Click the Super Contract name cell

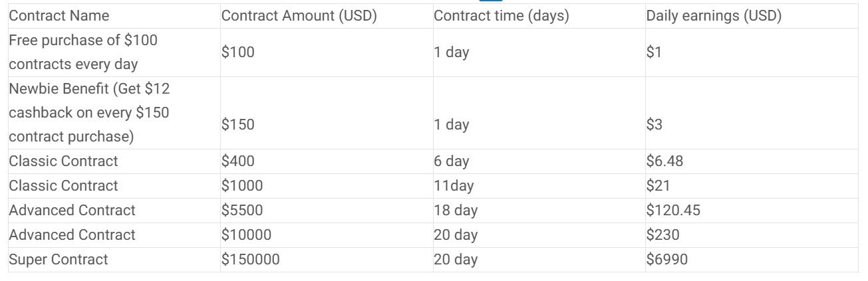point(58,259)
